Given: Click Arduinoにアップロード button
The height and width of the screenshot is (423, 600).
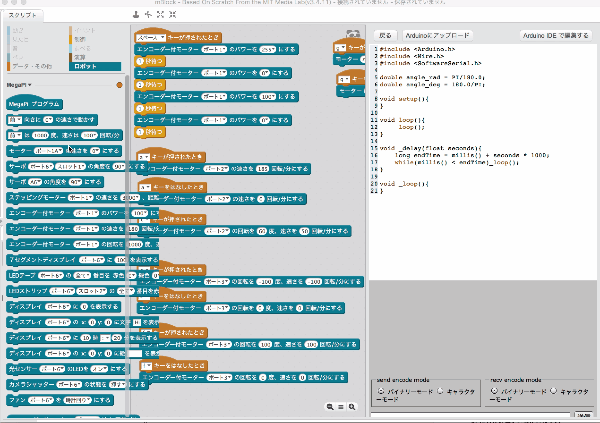Looking at the screenshot, I should click(437, 36).
